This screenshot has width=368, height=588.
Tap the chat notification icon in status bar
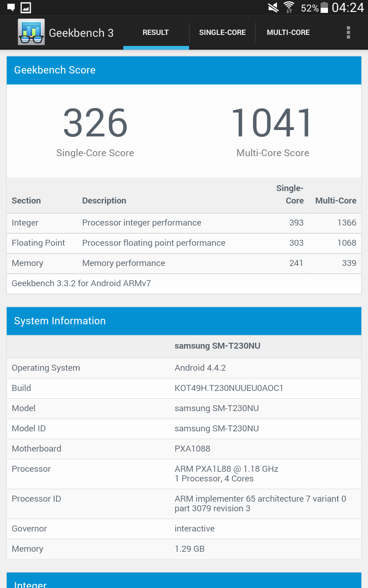tap(11, 7)
